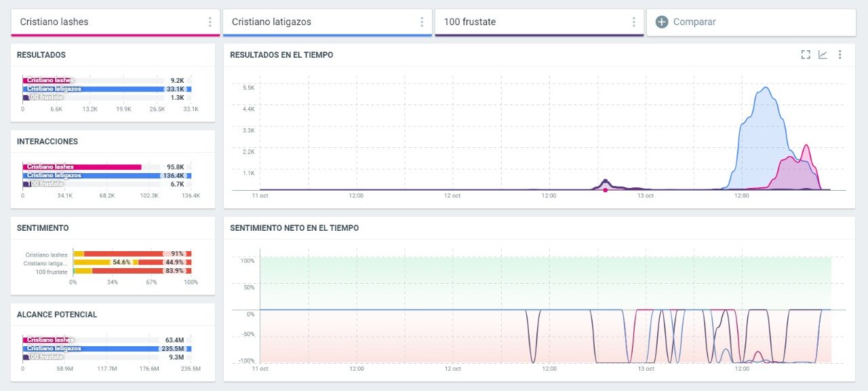
Task: Click the 100 frustate row label in Sentimiento
Action: point(52,272)
